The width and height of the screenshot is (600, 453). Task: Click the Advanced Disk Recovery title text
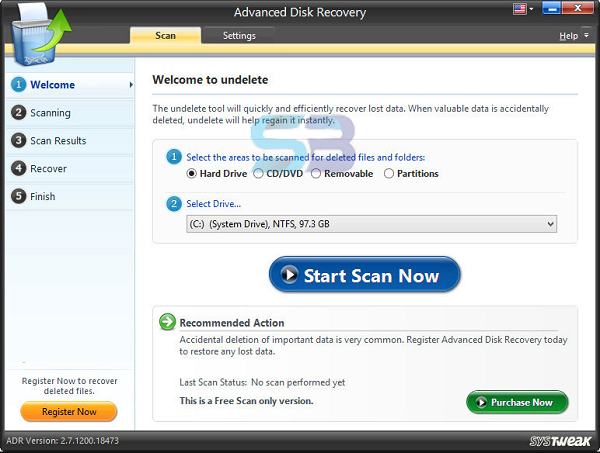coord(300,12)
